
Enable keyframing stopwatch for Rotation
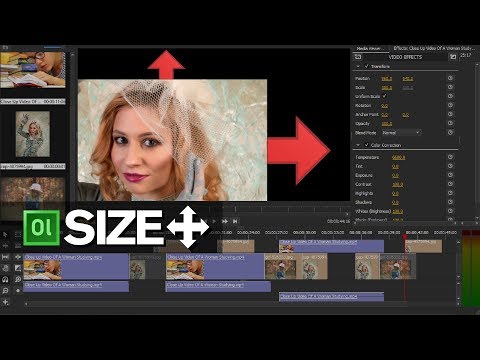(x=450, y=105)
